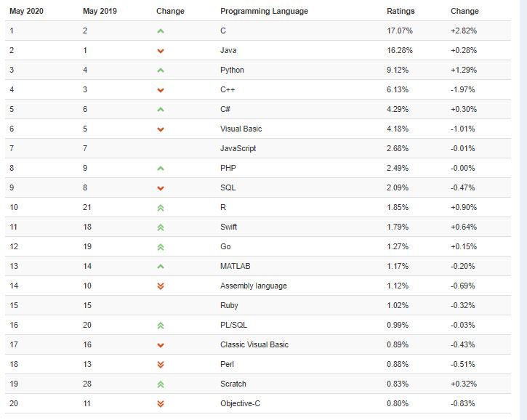Viewport: 527px width, 420px height.
Task: Click the MATLAB language name
Action: 236,266
